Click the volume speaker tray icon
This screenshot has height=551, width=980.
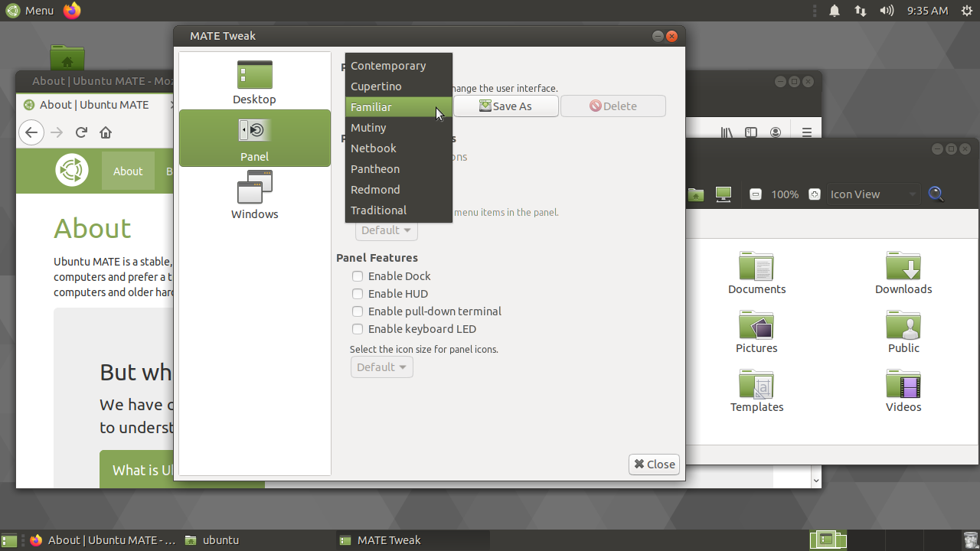click(887, 11)
